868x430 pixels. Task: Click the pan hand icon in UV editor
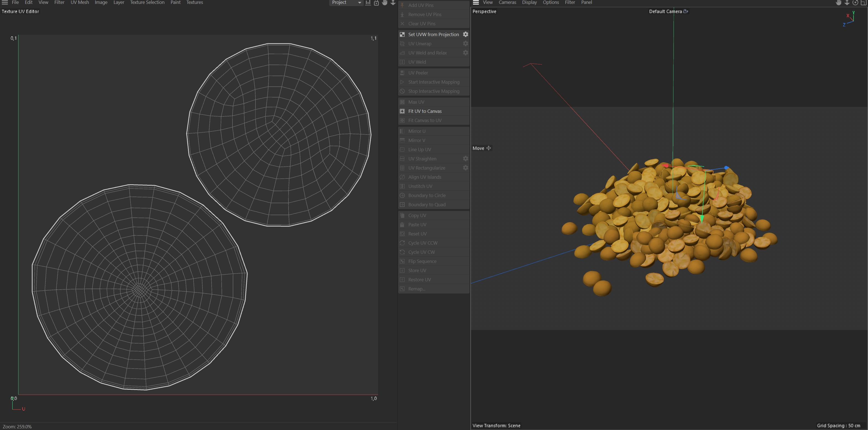[385, 3]
